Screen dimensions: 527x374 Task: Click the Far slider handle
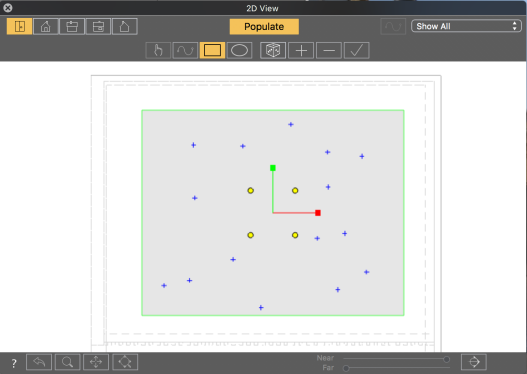pos(346,368)
